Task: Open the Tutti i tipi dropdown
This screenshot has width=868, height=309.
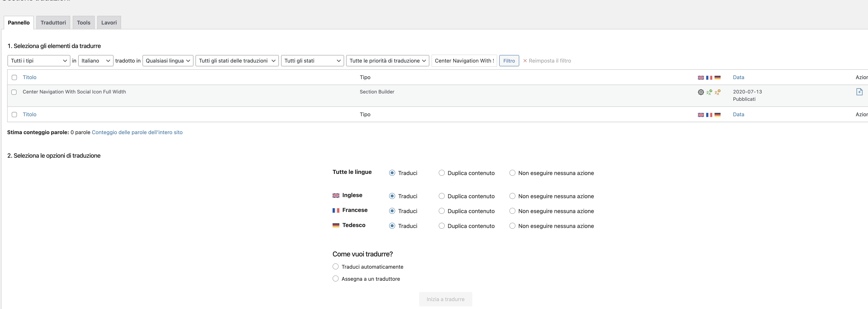Action: point(38,61)
